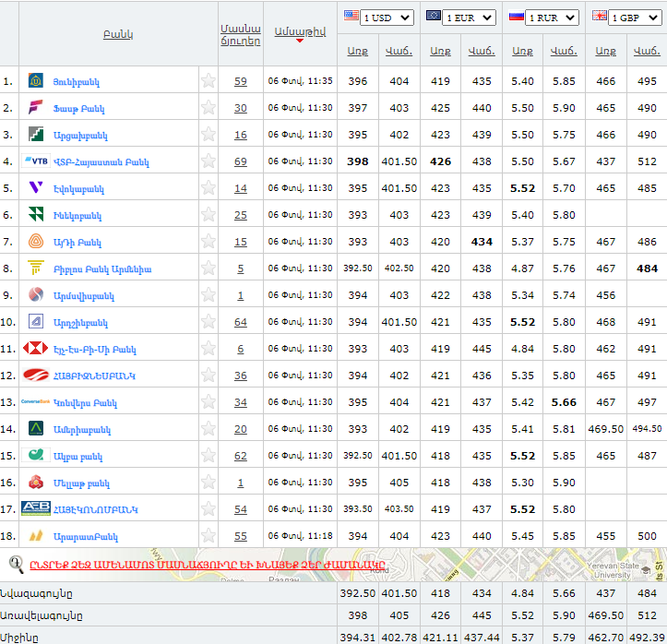Click the Unibank logo icon in row 1
Screen dimensions: 667x644
36,80
